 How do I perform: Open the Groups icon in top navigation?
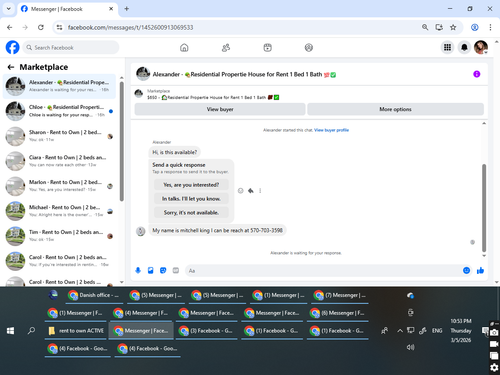[x=309, y=48]
